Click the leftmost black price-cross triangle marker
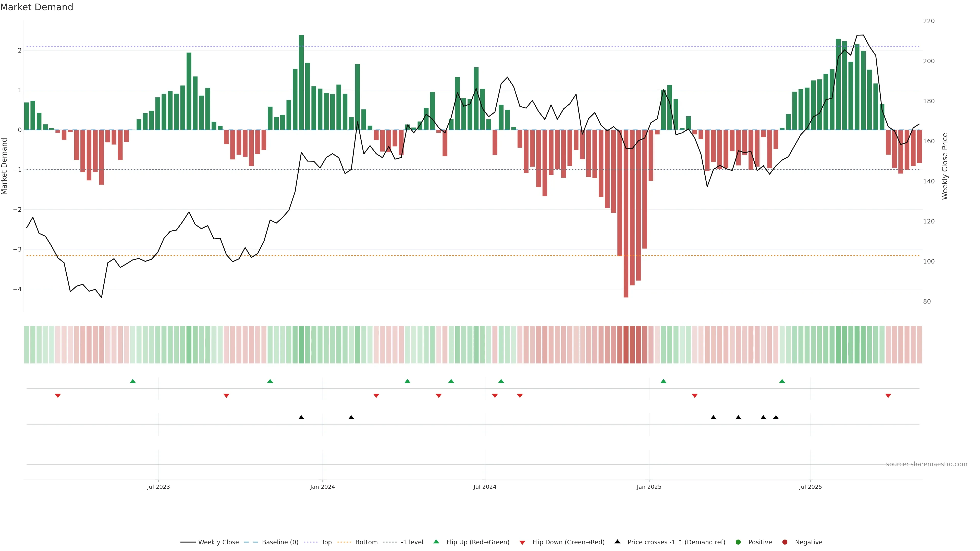980x551 pixels. 301,418
